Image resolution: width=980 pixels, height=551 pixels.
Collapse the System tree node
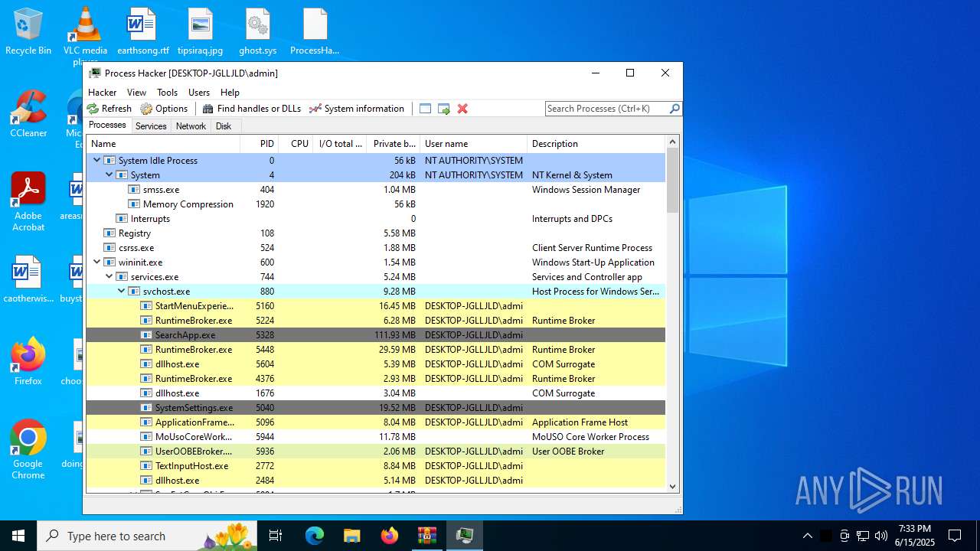point(109,175)
